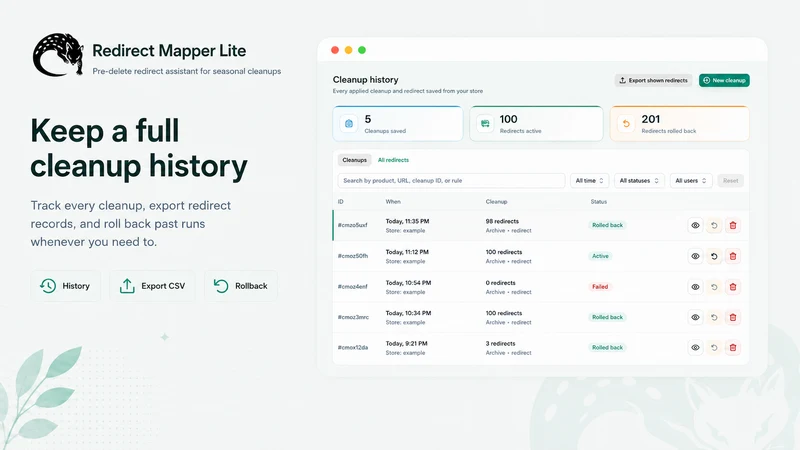
Task: Click the Today, 11:35 PM timestamp
Action: point(407,221)
